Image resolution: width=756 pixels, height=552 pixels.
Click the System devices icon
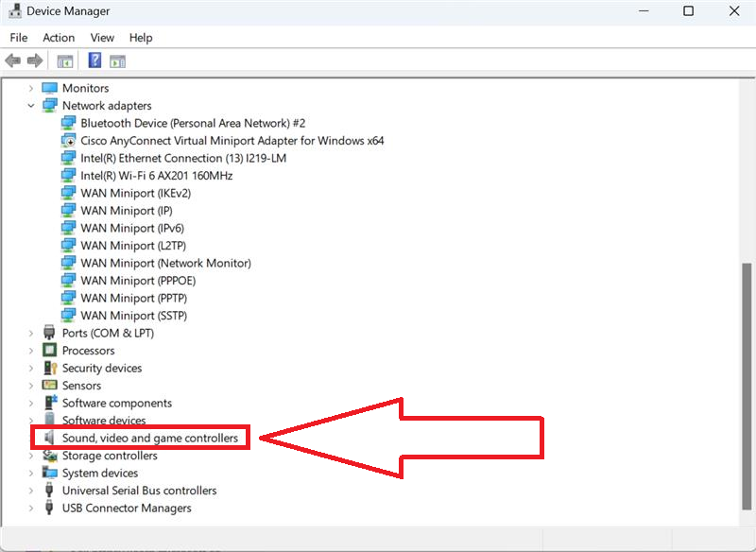click(x=50, y=473)
